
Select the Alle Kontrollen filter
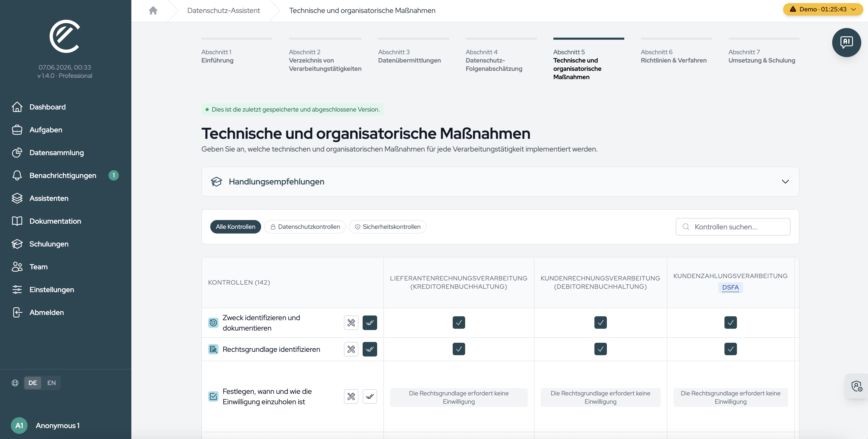click(x=235, y=227)
